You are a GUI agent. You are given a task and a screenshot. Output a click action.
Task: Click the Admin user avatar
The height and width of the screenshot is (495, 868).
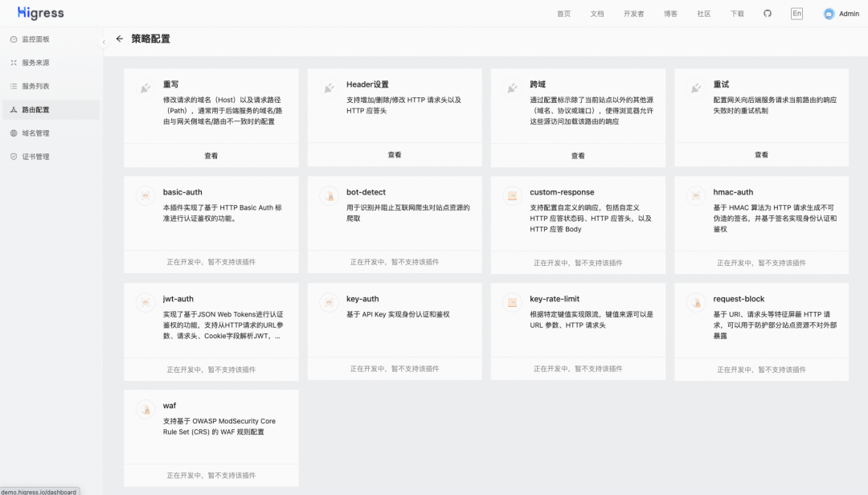pyautogui.click(x=829, y=14)
